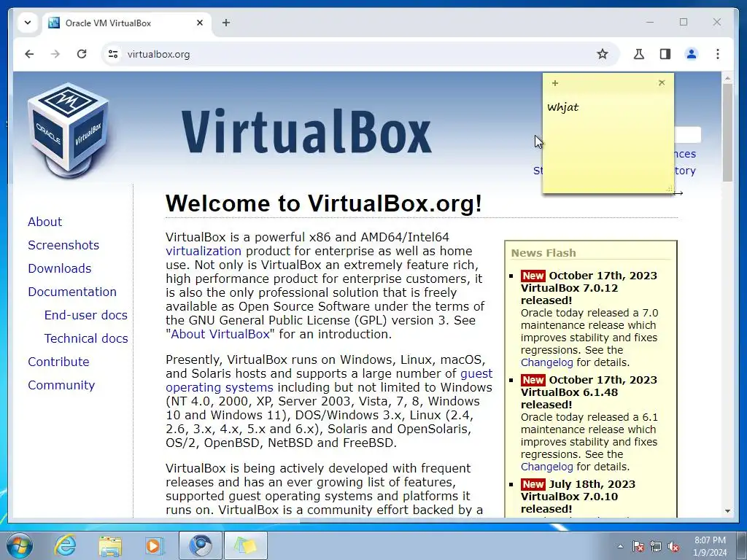
Task: Follow the 'About VirtualBox' inline link
Action: [x=220, y=334]
